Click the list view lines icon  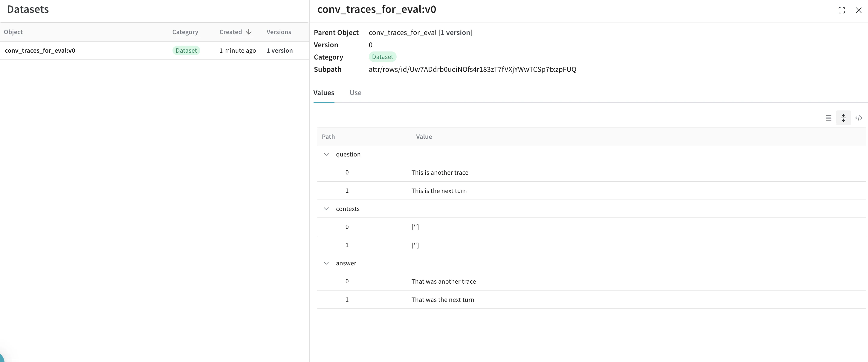point(828,118)
